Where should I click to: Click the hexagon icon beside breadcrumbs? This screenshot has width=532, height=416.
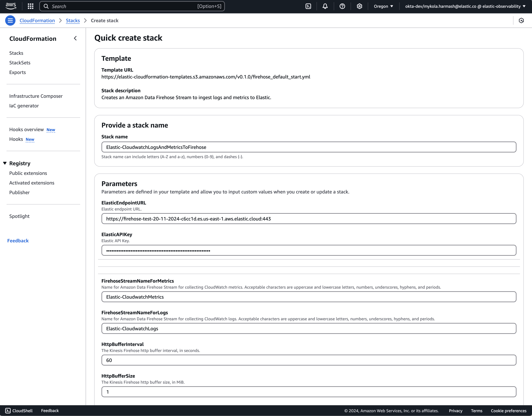click(x=521, y=20)
